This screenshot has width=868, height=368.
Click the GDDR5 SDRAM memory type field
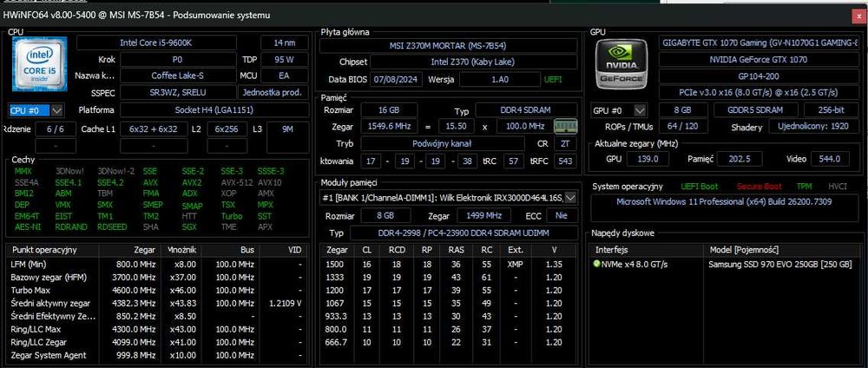tap(756, 110)
